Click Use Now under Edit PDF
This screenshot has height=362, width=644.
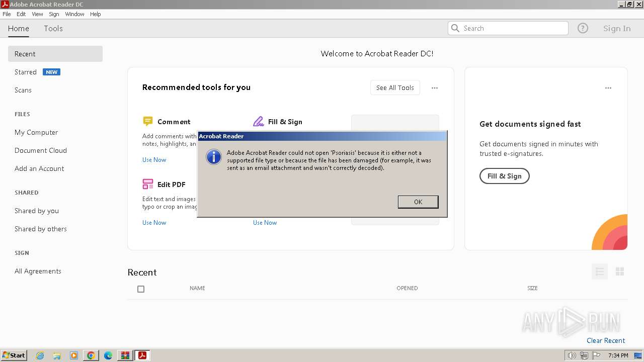tap(154, 223)
